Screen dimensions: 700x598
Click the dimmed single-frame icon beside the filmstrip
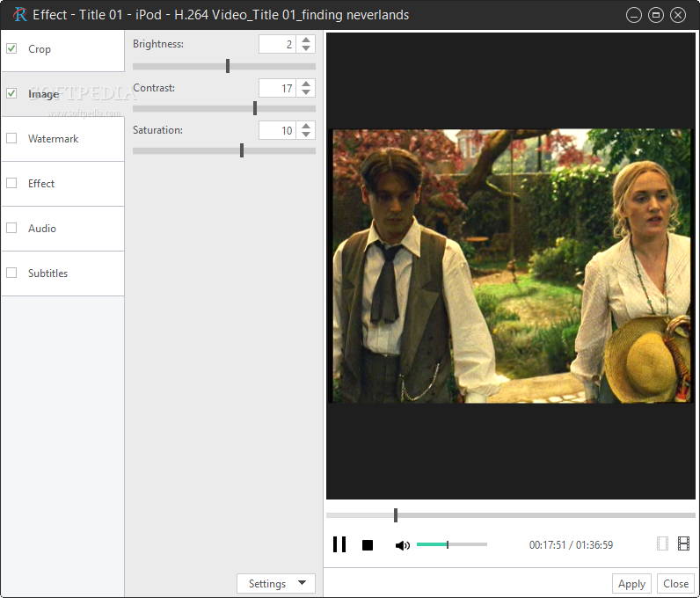[662, 543]
